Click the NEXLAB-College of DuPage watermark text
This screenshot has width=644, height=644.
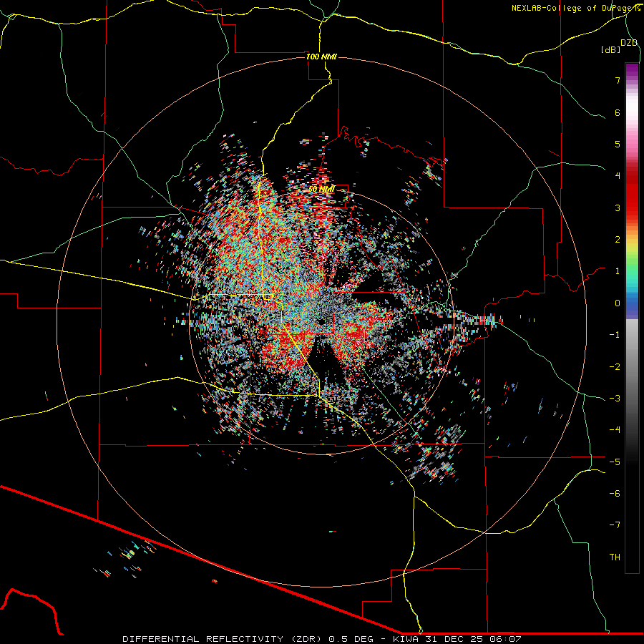pyautogui.click(x=575, y=8)
